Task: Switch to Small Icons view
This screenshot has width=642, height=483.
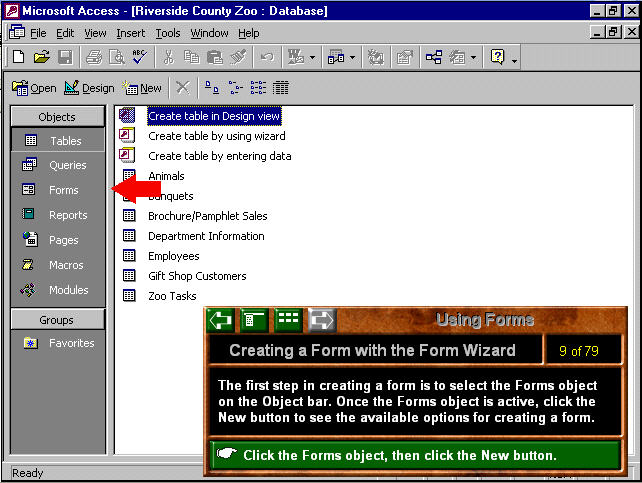Action: [235, 87]
